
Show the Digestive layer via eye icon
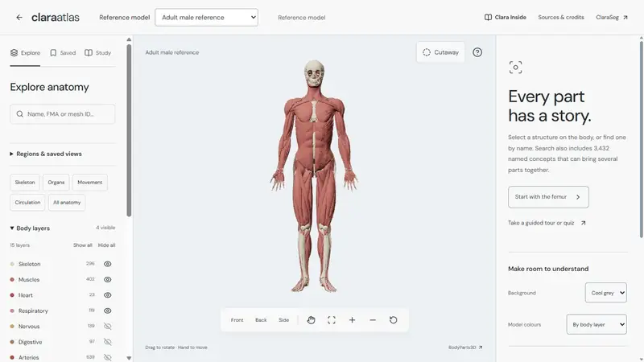point(108,342)
